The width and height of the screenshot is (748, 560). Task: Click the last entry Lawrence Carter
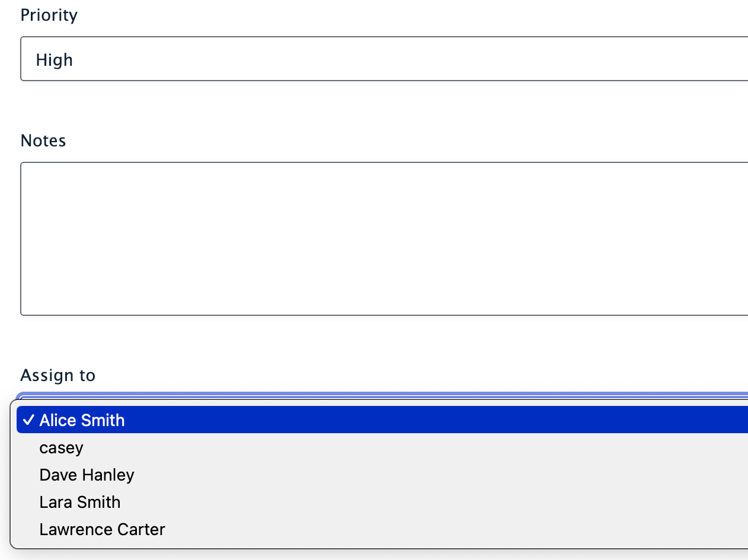tap(102, 529)
